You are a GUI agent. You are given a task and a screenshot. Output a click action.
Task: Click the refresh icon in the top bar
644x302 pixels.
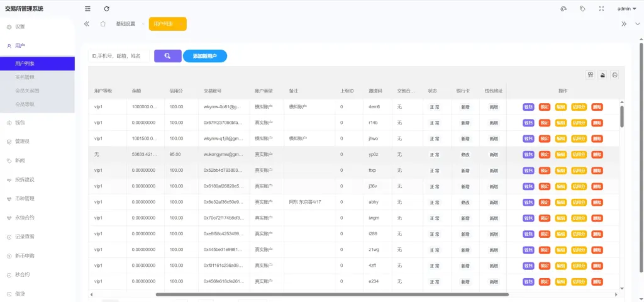point(107,9)
